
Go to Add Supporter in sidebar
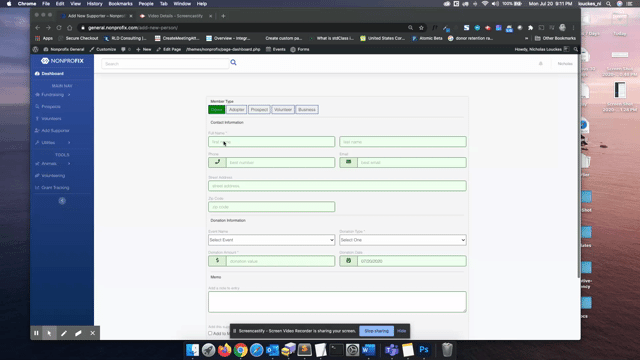pos(52,131)
